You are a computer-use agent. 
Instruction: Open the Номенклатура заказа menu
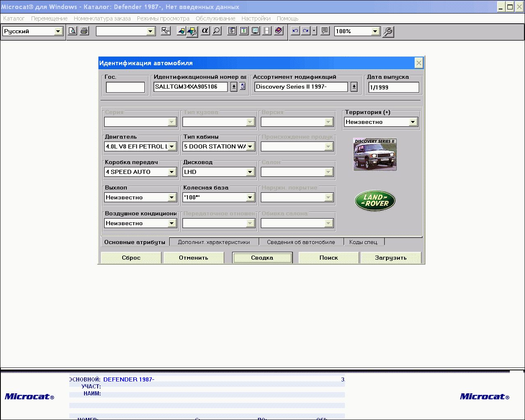point(102,18)
